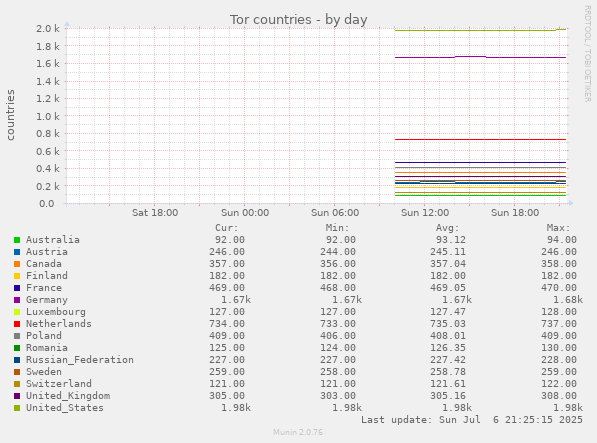Select the United_States legend label
This screenshot has height=443, width=597.
point(65,408)
